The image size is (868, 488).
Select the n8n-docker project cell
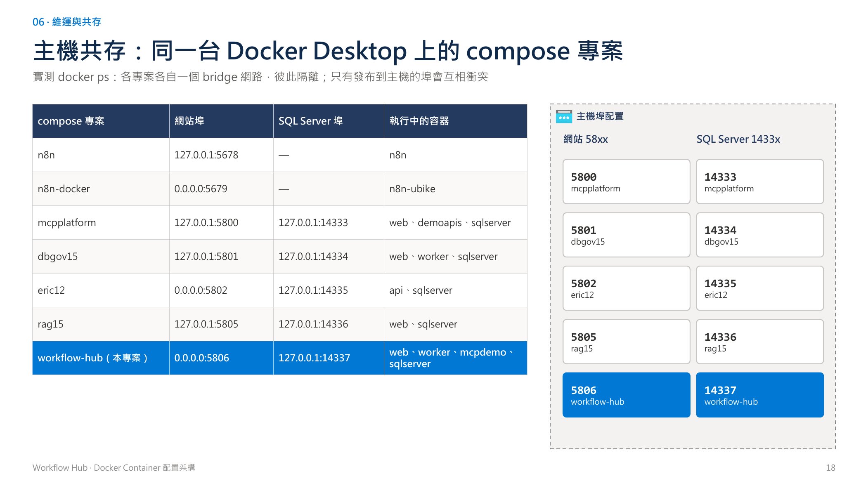coord(101,189)
